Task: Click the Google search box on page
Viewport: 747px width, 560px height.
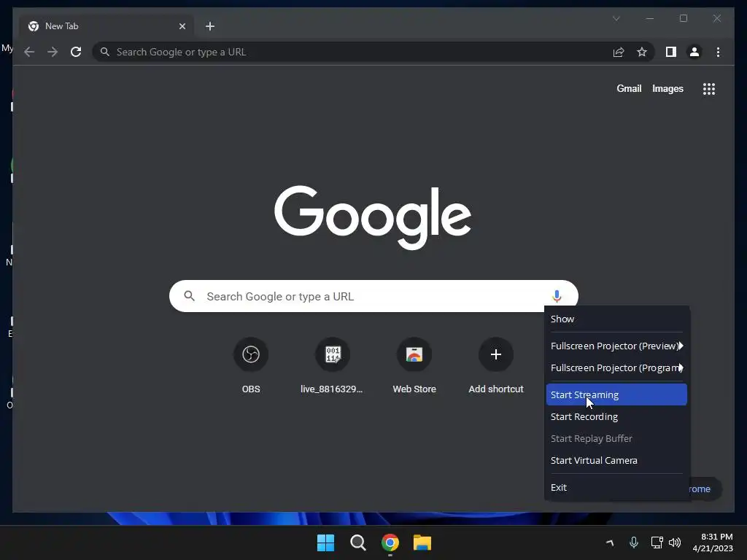Action: pos(373,296)
